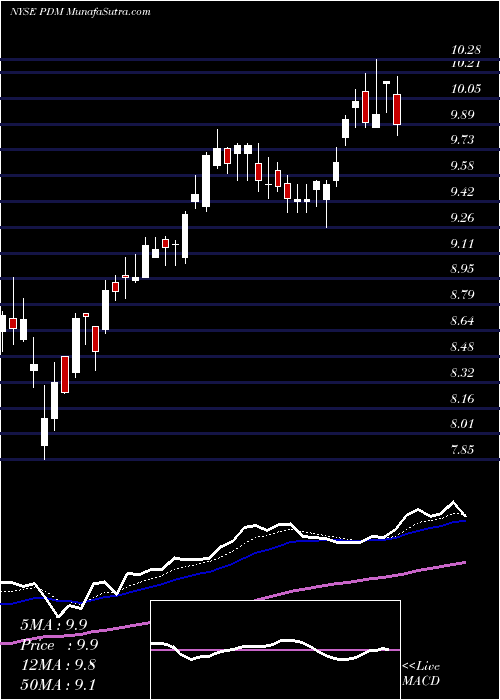Click the 10.21 price label
The image size is (500, 700).
point(466,64)
